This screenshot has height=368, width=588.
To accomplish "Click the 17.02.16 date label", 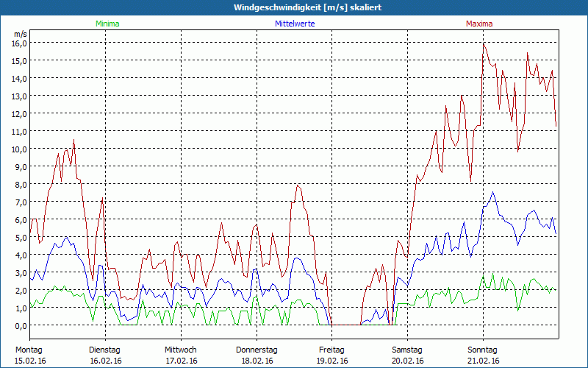I will [182, 361].
